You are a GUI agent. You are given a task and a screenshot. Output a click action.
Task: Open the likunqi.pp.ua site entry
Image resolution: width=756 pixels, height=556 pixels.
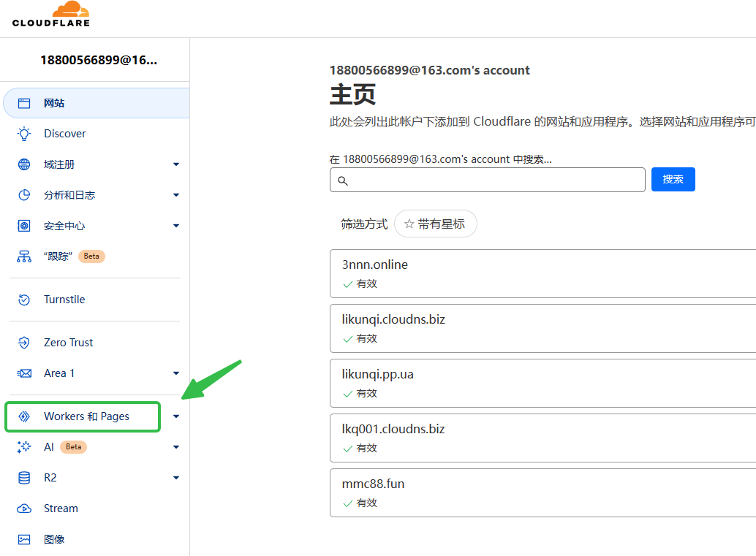(377, 374)
